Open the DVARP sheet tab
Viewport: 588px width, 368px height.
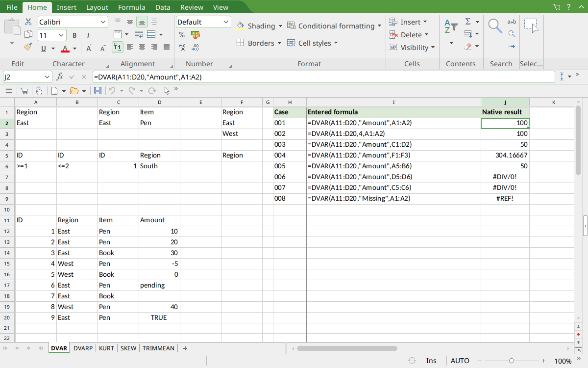point(83,348)
